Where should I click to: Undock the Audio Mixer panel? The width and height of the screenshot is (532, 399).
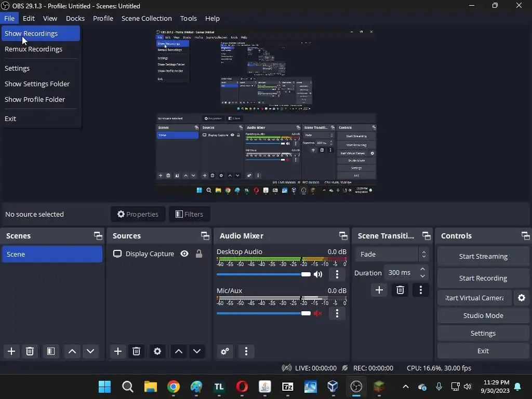pos(343,236)
